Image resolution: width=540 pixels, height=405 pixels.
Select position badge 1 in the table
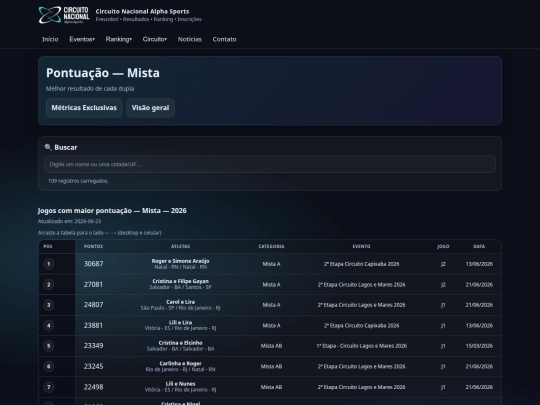(49, 264)
